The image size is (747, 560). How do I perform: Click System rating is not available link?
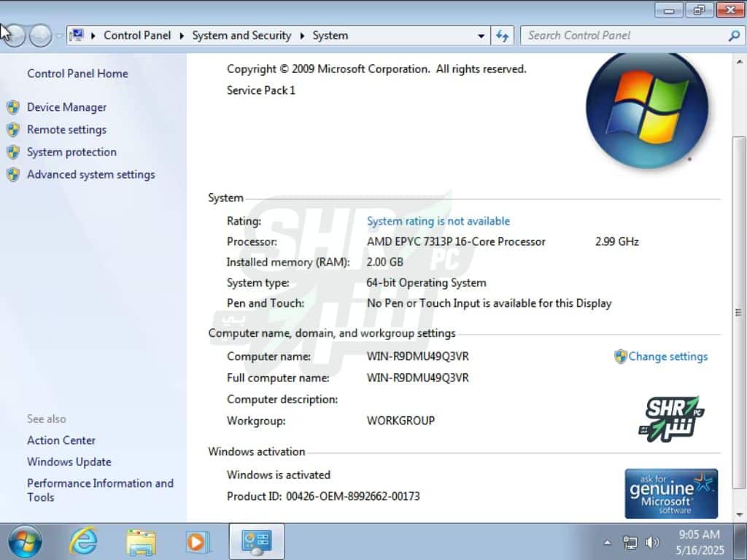(x=438, y=221)
